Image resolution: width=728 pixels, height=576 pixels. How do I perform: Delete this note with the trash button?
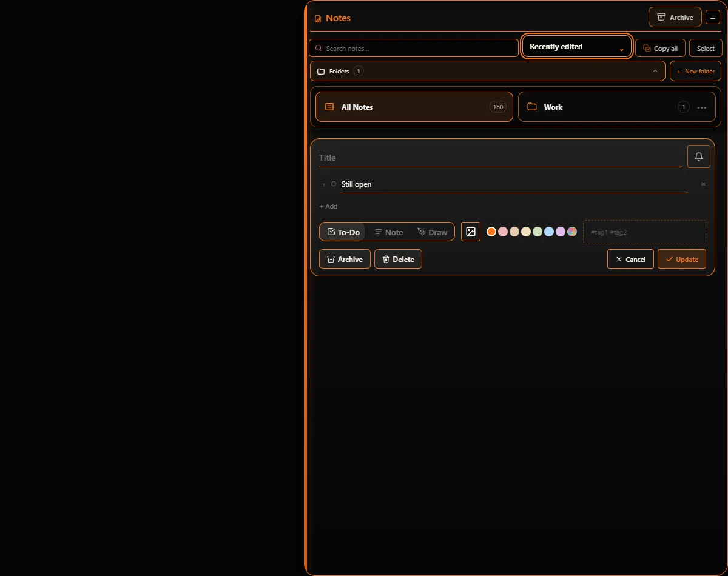point(398,259)
